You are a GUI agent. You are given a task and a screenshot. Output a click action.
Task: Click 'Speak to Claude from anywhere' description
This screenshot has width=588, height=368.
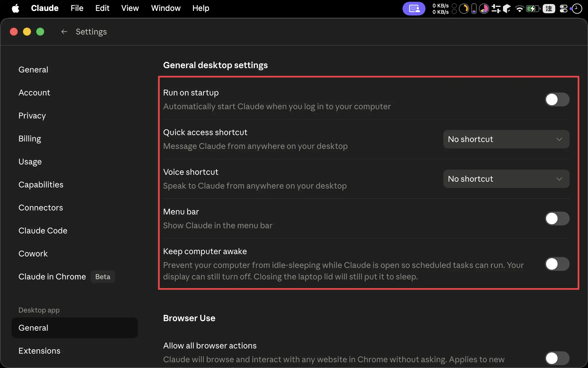255,186
